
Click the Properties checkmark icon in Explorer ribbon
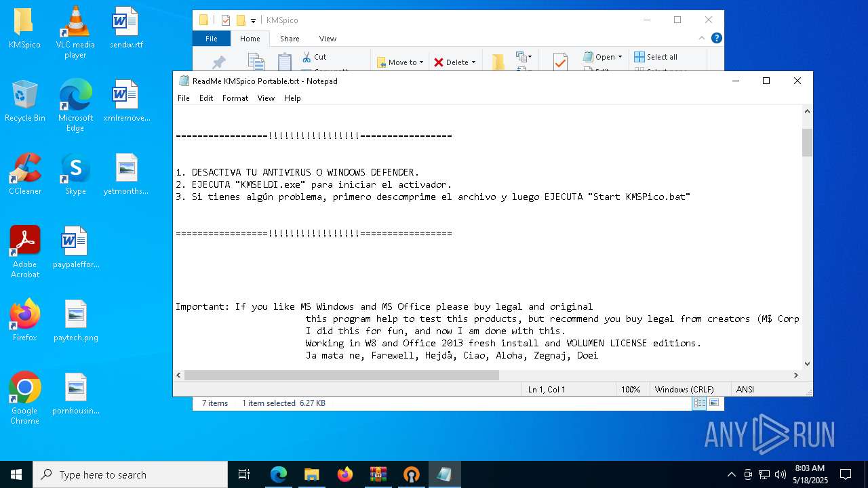pyautogui.click(x=560, y=62)
